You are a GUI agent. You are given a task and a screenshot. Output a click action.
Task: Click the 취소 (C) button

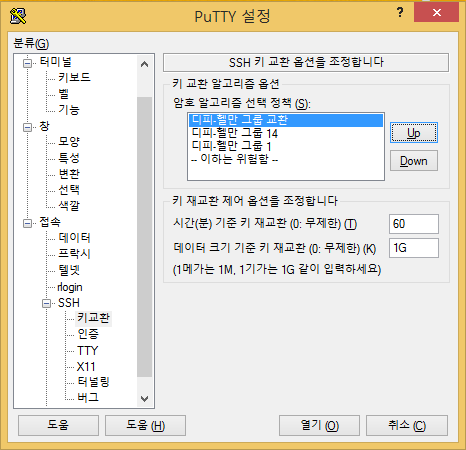[x=407, y=425]
